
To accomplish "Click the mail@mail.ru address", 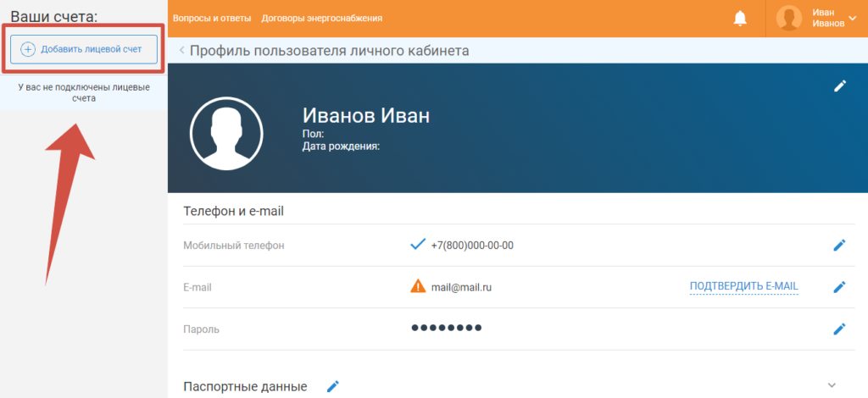I will point(461,287).
